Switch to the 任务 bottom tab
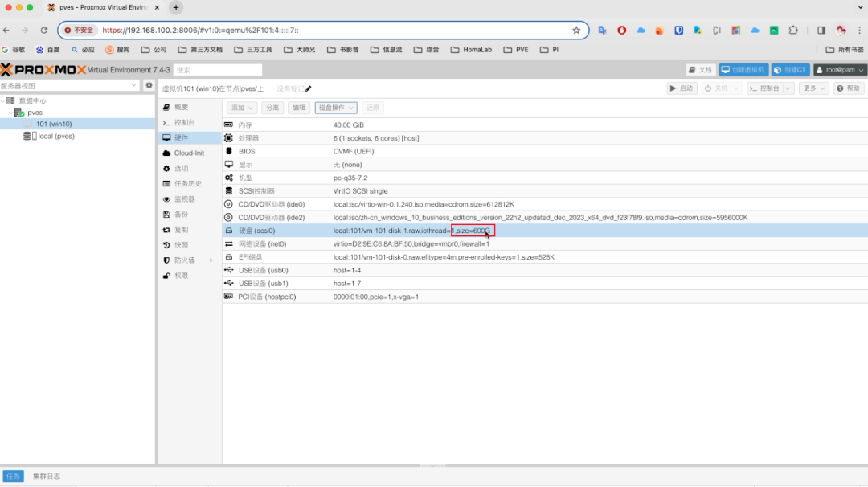This screenshot has width=868, height=487. (14, 476)
